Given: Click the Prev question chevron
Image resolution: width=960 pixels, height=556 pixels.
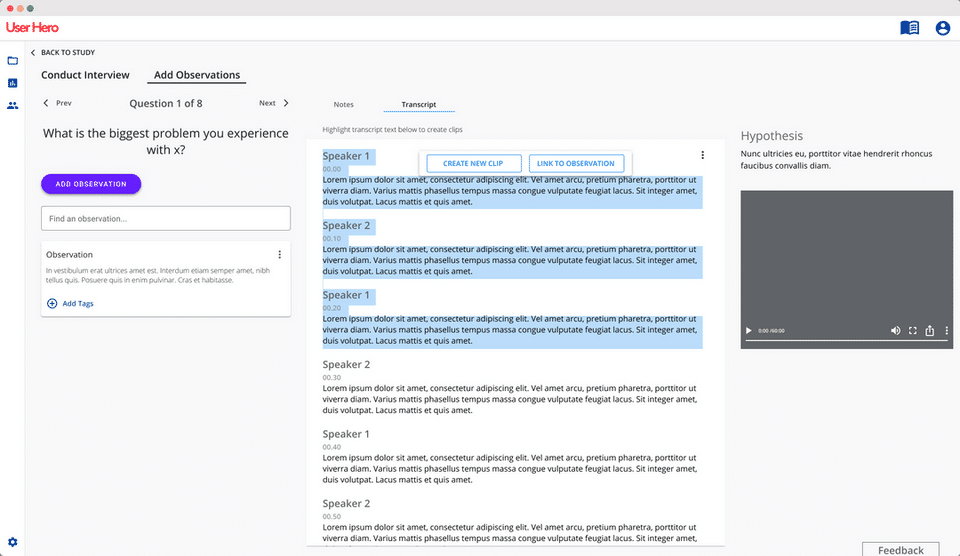Looking at the screenshot, I should click(45, 103).
